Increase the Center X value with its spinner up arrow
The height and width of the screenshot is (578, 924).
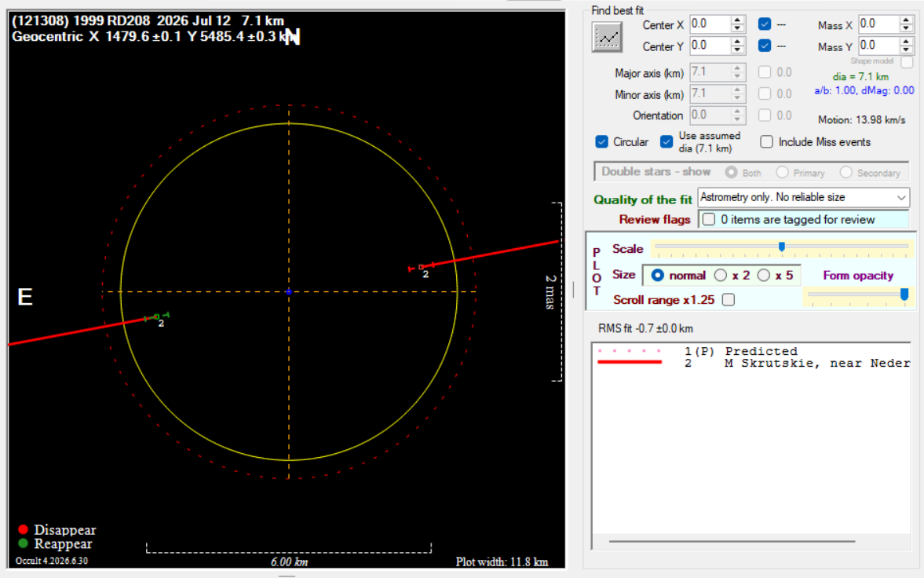tap(737, 20)
